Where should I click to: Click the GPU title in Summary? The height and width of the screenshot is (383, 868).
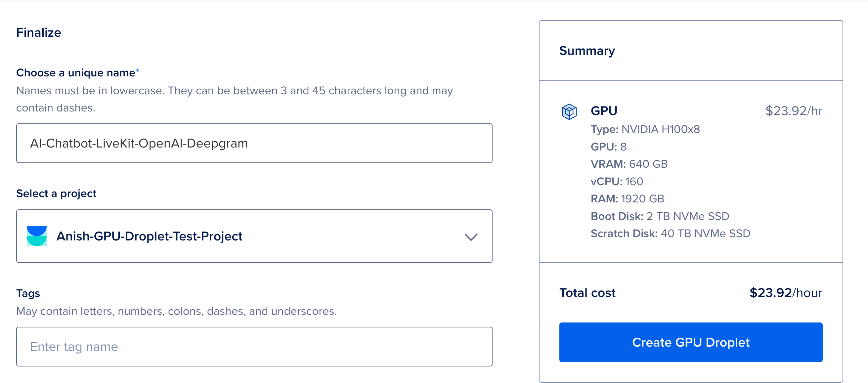click(604, 111)
